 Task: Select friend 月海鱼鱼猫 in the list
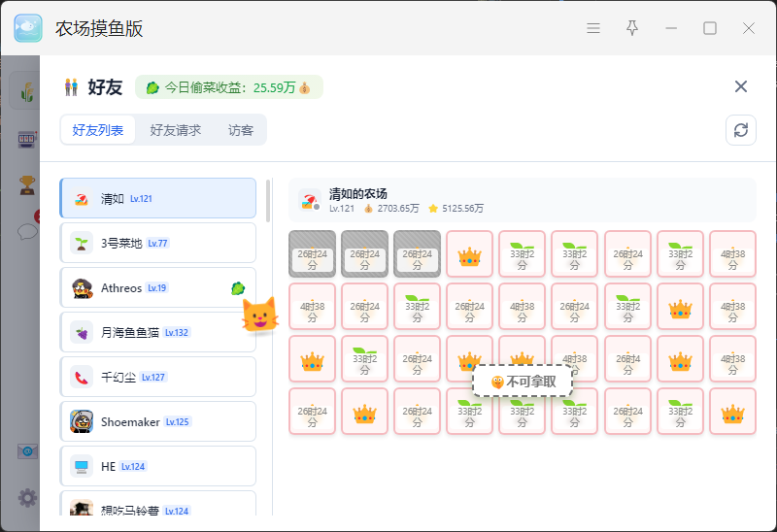pos(158,332)
